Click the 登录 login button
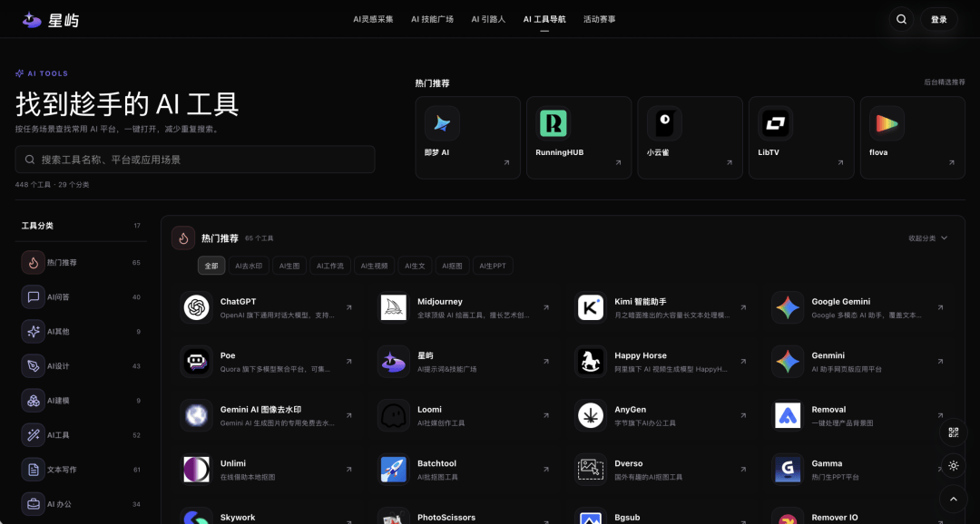980x524 pixels. click(x=939, y=19)
